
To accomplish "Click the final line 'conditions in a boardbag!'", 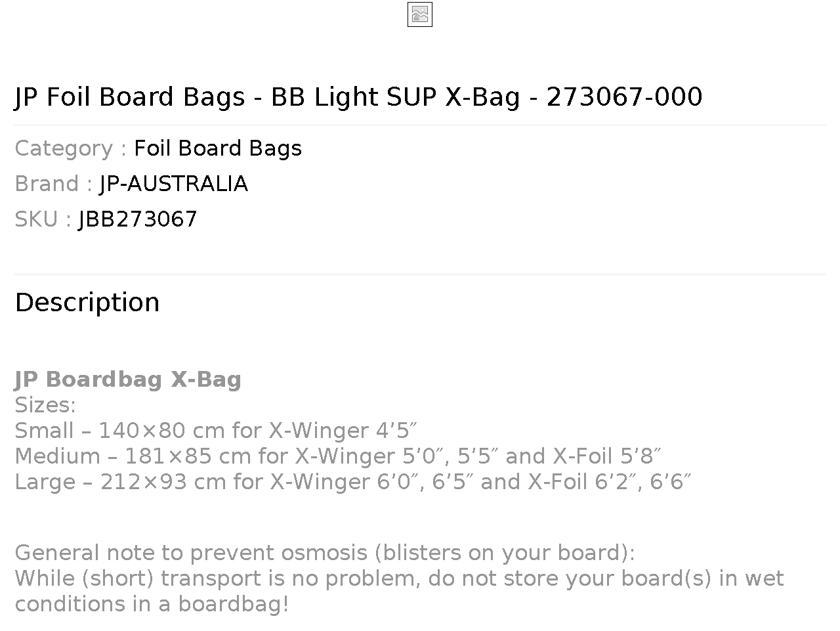I will point(152,604).
